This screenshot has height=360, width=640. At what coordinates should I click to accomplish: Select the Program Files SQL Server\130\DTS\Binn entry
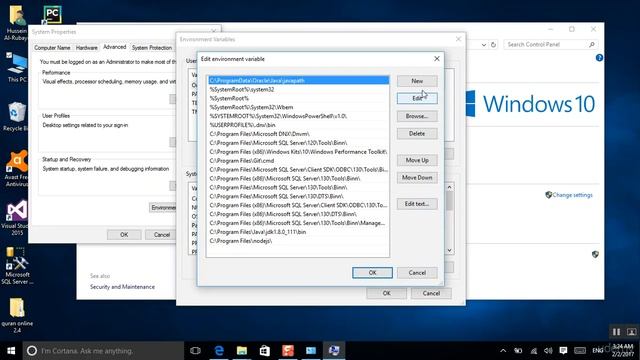(x=298, y=196)
